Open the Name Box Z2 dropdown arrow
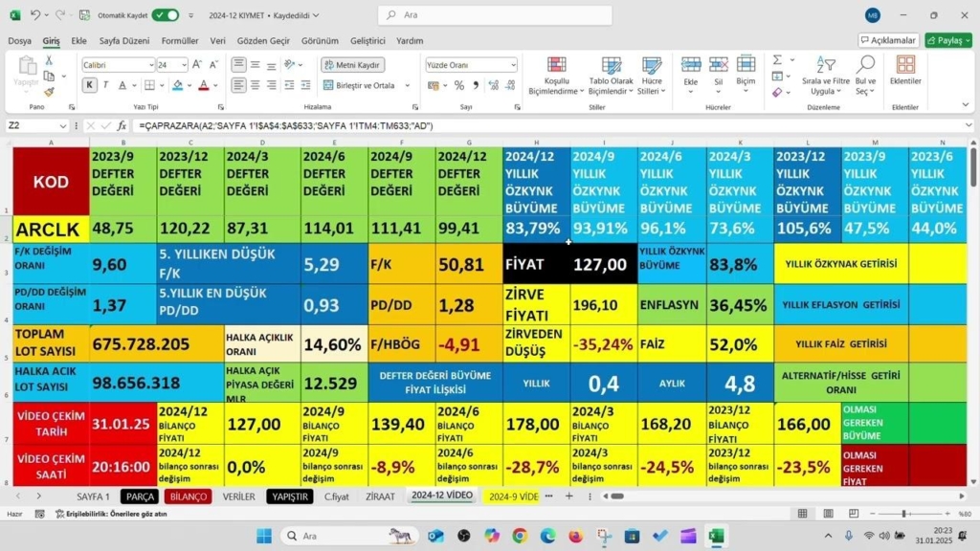This screenshot has width=980, height=551. click(x=62, y=125)
